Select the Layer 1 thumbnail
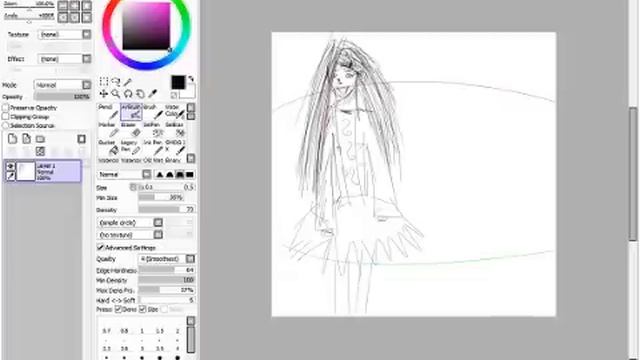The image size is (640, 360). pyautogui.click(x=25, y=171)
